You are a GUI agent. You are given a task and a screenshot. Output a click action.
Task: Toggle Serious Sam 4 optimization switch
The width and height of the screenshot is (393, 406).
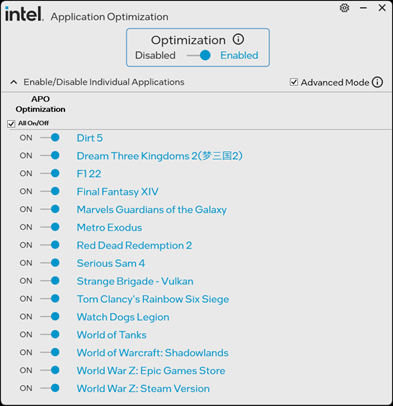(x=50, y=263)
